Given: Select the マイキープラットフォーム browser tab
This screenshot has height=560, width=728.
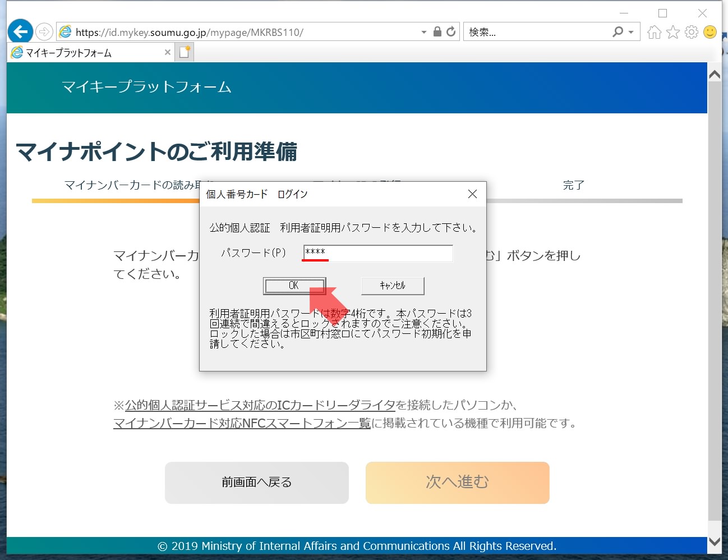Looking at the screenshot, I should click(x=91, y=53).
